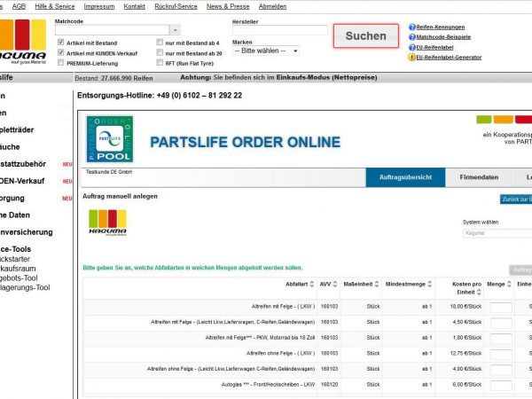Open the Einlagerungs-Tool sidebar entry
The width and height of the screenshot is (532, 399).
coord(25,287)
